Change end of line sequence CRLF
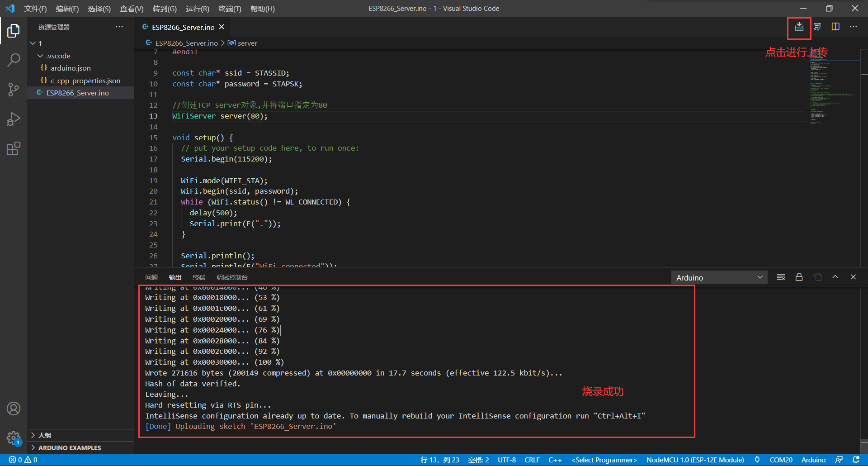 tap(532, 460)
